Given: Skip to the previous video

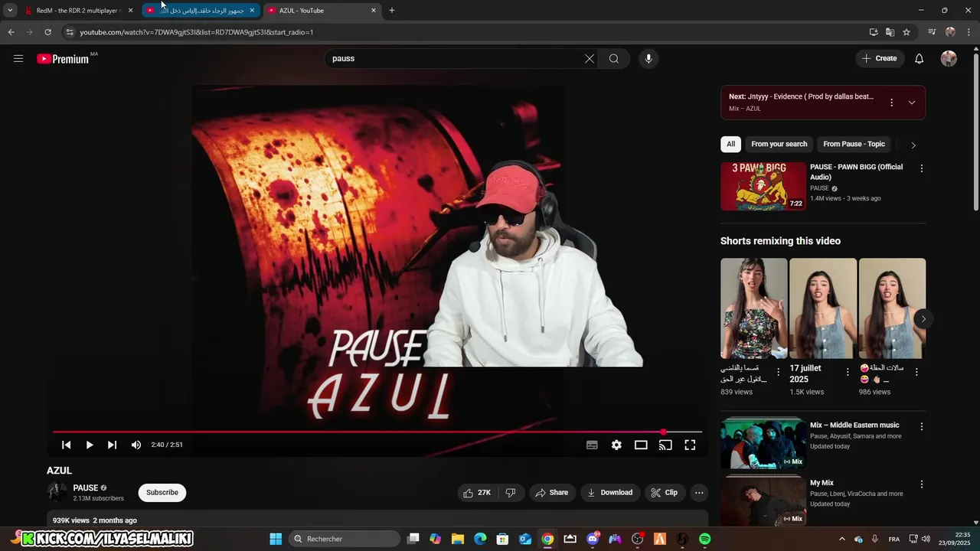Looking at the screenshot, I should (x=67, y=445).
